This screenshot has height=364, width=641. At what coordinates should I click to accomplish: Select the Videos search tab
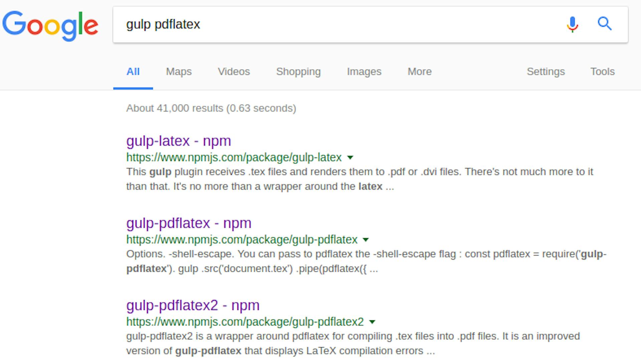234,71
